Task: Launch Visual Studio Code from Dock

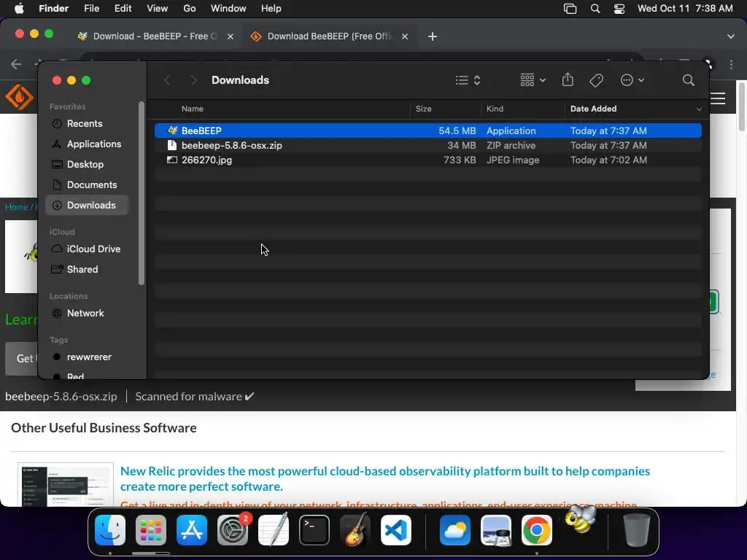Action: (396, 530)
